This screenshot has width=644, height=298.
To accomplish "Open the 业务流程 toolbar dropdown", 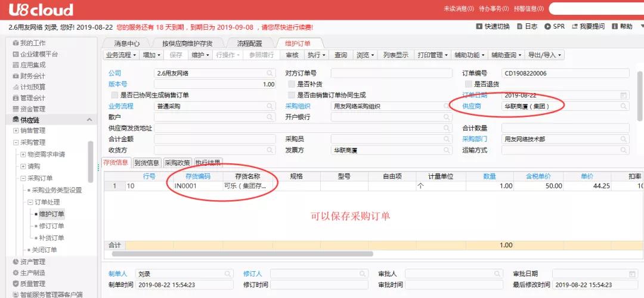I will pos(121,55).
